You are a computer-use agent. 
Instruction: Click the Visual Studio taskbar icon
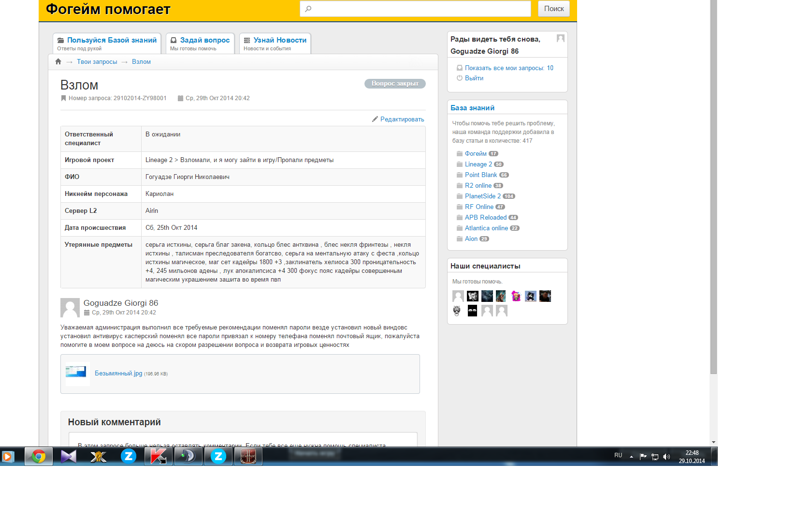[x=69, y=456]
